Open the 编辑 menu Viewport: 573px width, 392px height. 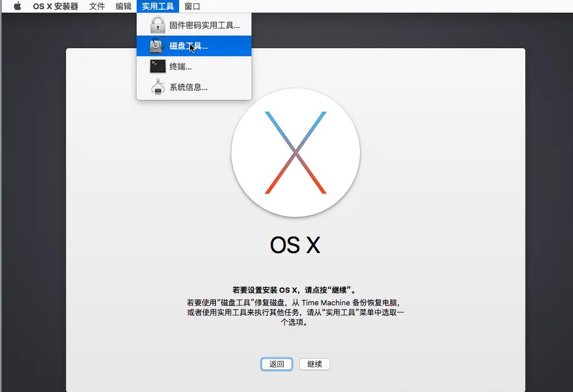[123, 6]
